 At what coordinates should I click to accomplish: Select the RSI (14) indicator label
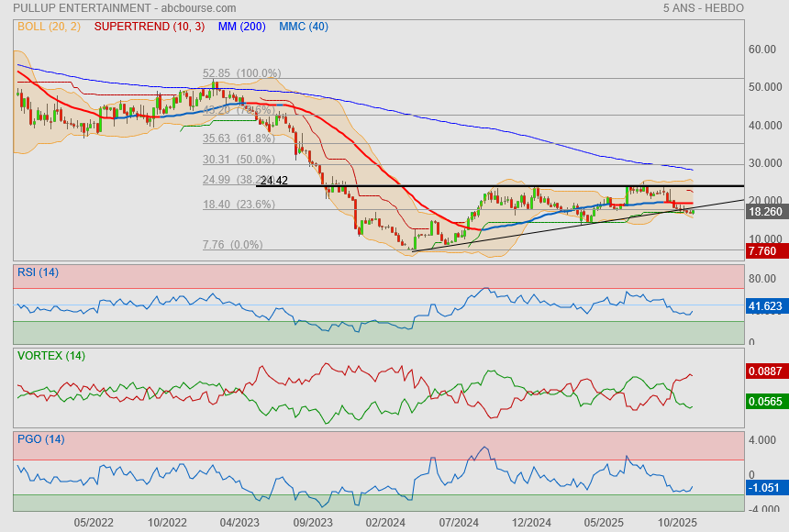click(38, 272)
